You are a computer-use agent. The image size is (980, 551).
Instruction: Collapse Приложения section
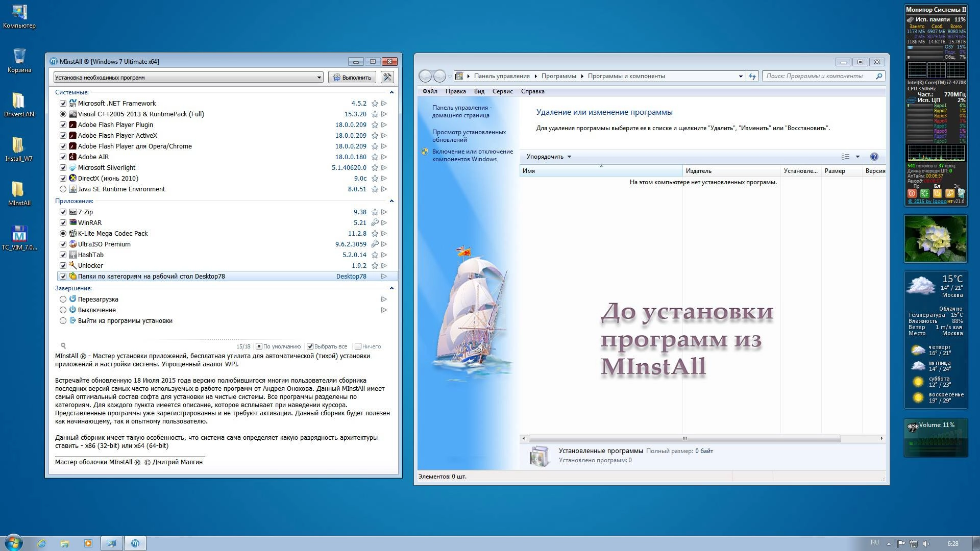(x=391, y=201)
